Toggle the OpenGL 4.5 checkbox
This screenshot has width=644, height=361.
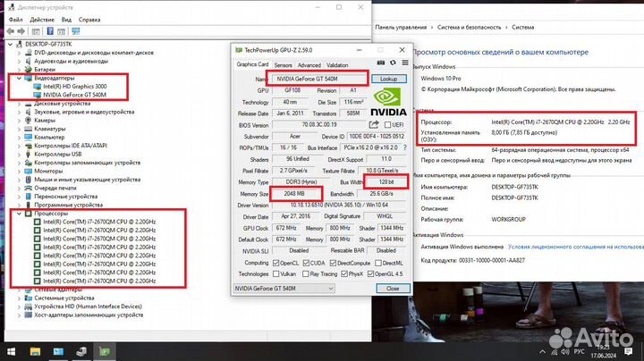point(370,274)
